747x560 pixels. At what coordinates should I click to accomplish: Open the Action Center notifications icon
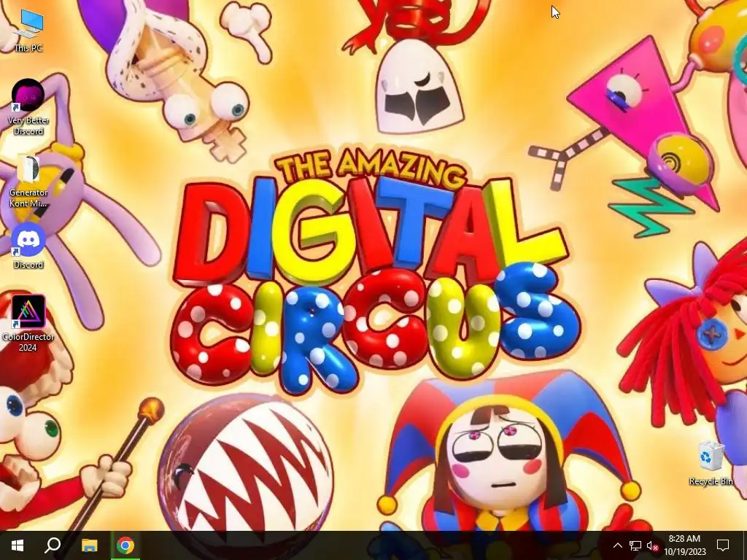[x=723, y=545]
